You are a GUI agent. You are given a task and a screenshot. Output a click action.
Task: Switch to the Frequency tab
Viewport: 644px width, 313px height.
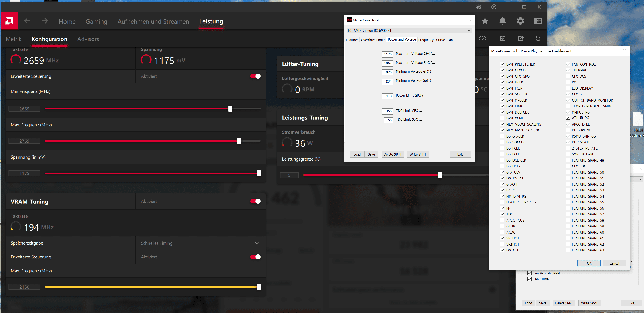(x=426, y=40)
